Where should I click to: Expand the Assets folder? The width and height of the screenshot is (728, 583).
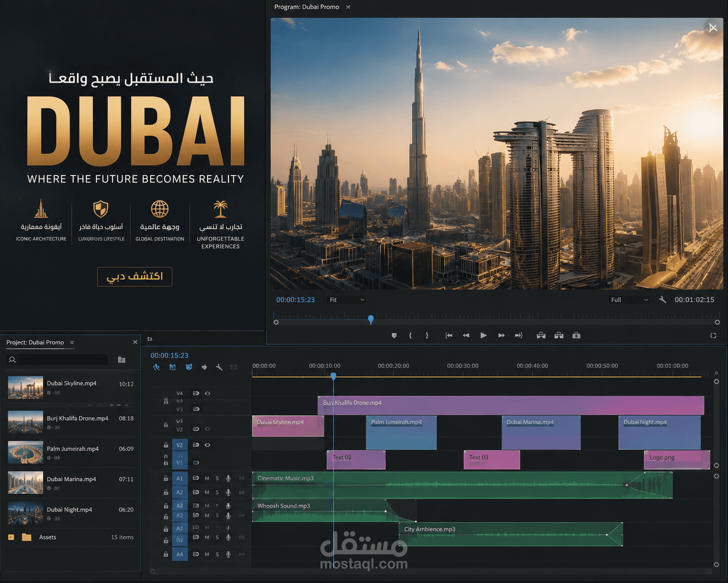(26, 537)
